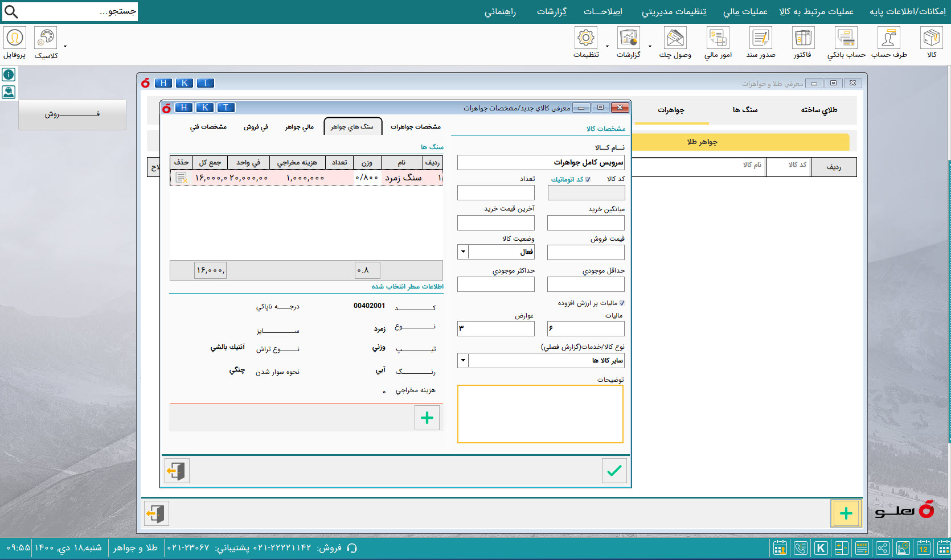Click the توضيحات text area
This screenshot has height=560, width=951.
(540, 414)
